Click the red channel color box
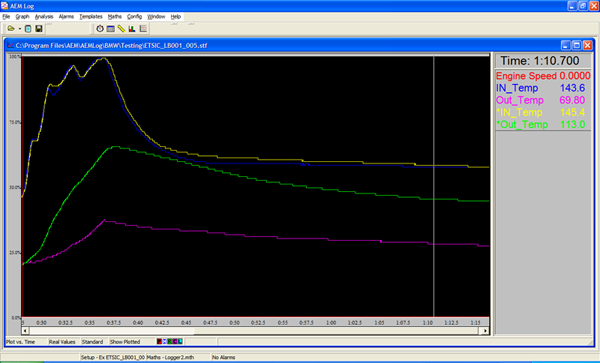600x363 pixels. (159, 342)
